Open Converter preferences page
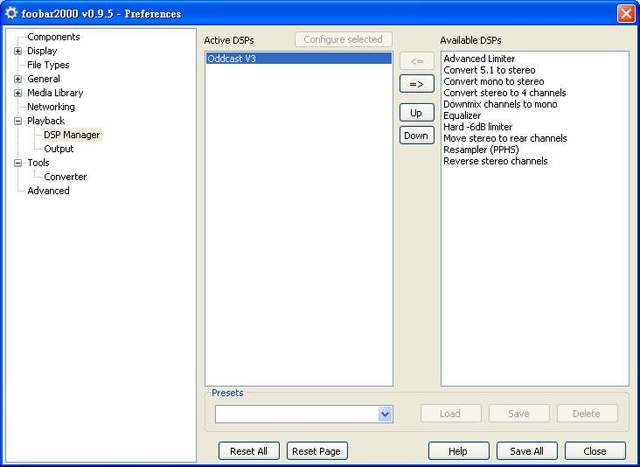 click(x=65, y=177)
